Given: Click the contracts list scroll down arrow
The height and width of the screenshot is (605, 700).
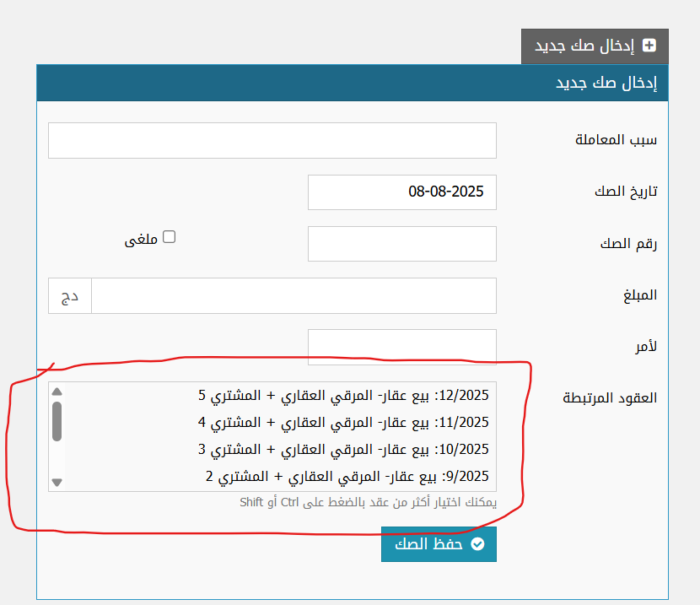Looking at the screenshot, I should [57, 482].
